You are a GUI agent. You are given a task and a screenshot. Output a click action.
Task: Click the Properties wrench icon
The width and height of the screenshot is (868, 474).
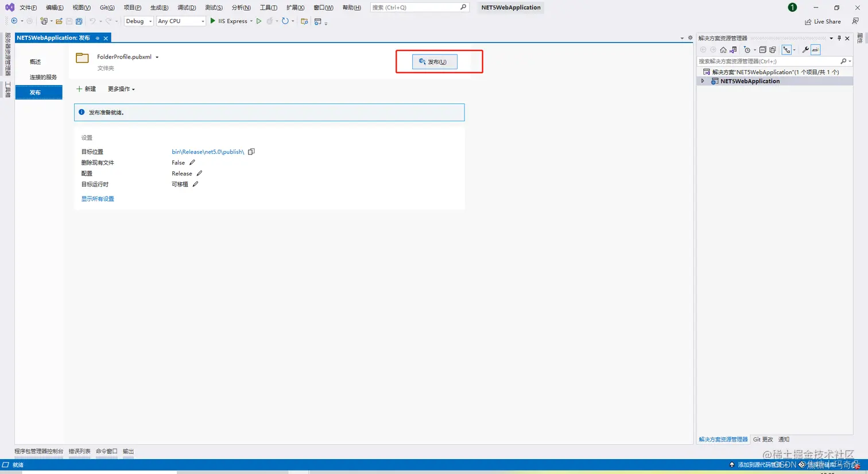(x=805, y=50)
